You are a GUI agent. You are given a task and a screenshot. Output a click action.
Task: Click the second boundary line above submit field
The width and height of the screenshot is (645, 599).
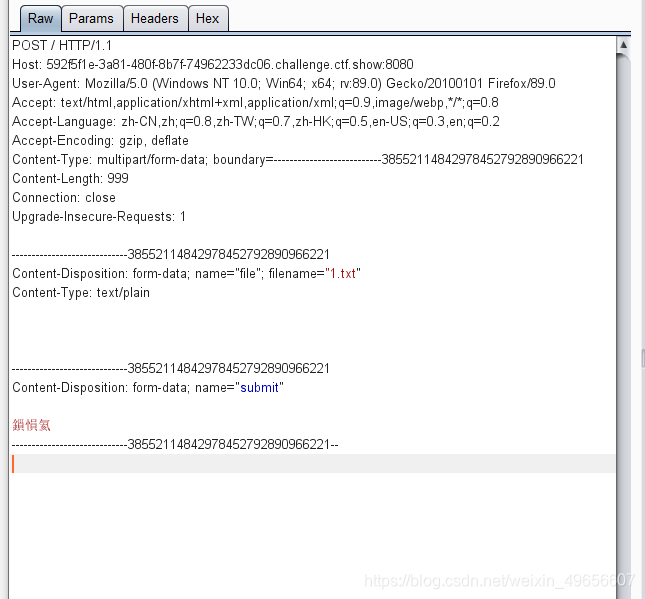[171, 369]
